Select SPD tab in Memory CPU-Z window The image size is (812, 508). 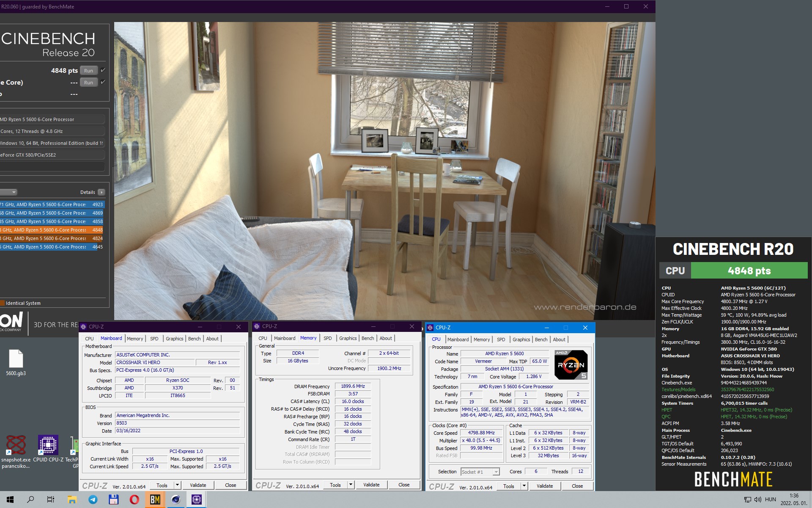(328, 338)
